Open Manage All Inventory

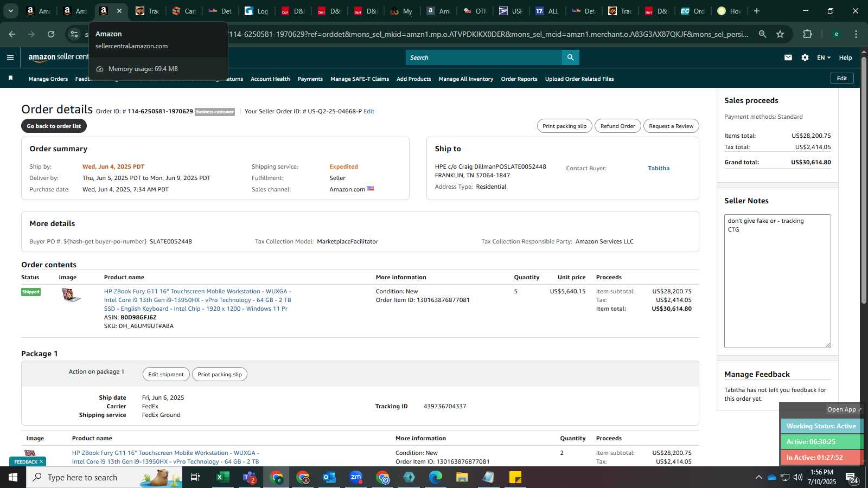click(466, 79)
